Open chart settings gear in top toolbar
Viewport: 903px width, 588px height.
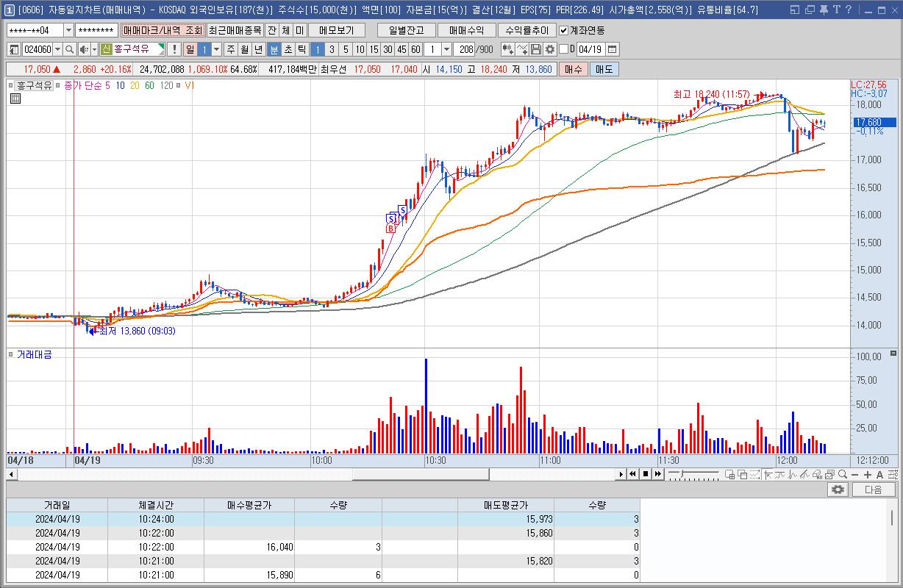(x=549, y=49)
